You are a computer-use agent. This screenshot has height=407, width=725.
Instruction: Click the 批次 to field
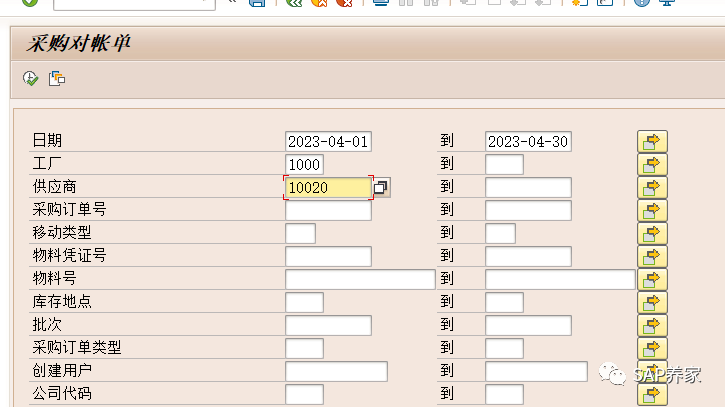[x=528, y=326]
